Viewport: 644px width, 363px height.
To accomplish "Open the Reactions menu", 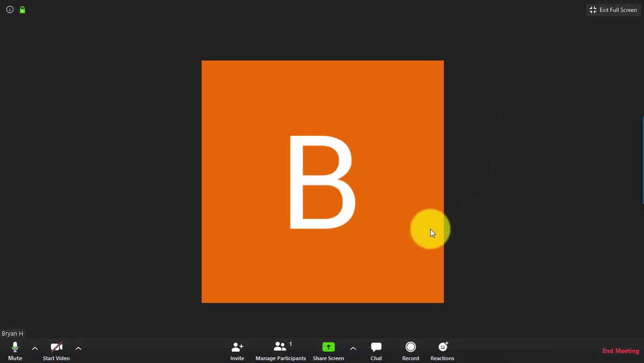I will click(x=442, y=351).
